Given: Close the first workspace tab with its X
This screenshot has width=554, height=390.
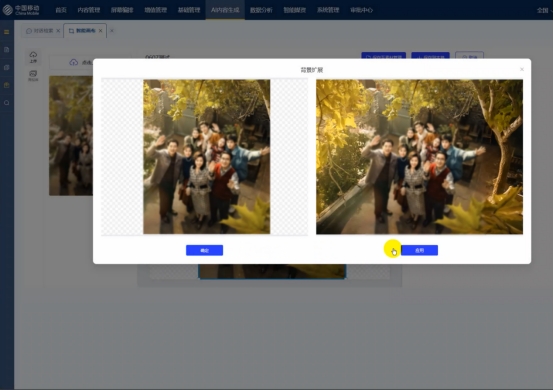Looking at the screenshot, I should point(58,31).
